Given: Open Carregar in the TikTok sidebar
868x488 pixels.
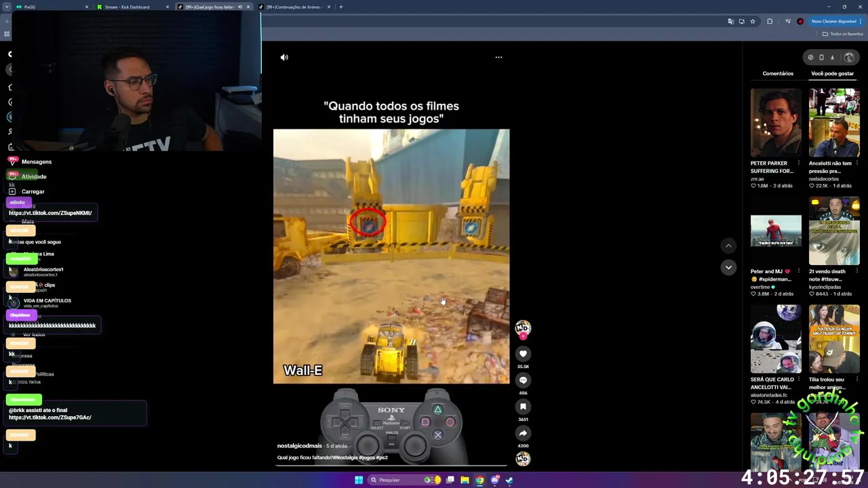Looking at the screenshot, I should coord(33,192).
